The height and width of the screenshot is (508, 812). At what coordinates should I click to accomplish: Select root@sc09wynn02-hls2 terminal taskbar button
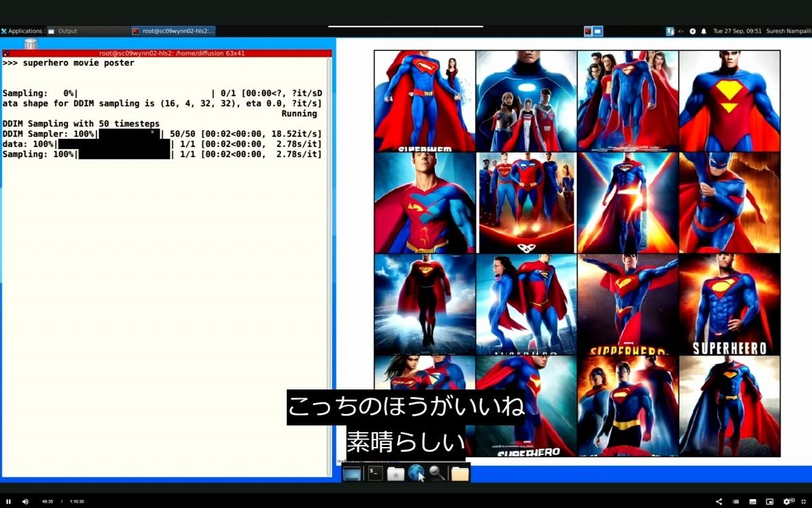coord(174,31)
